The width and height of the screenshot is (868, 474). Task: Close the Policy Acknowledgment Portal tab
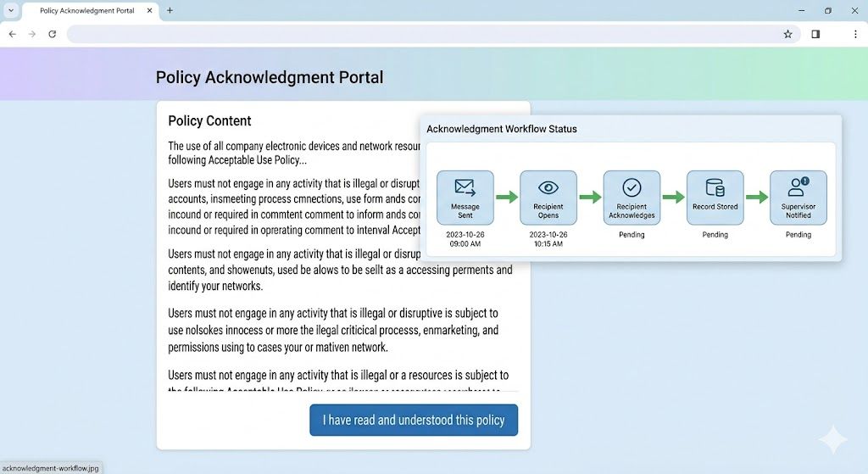pos(149,10)
